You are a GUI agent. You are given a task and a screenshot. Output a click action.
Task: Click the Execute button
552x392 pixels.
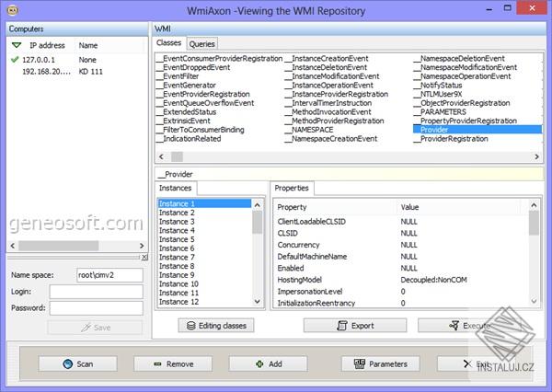[x=469, y=326]
